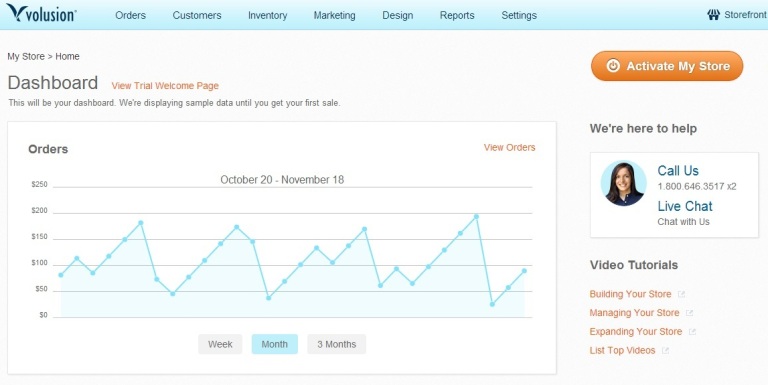Click the highest peak point on the chart

click(476, 216)
